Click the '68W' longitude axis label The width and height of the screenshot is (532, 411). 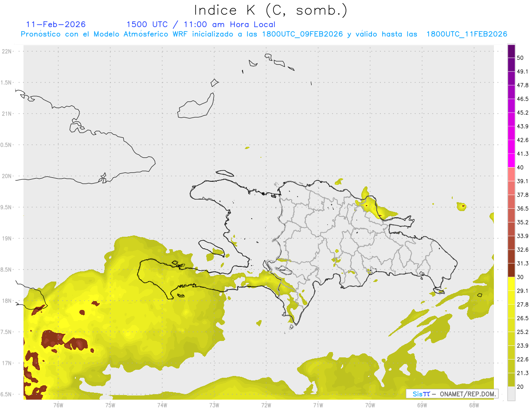pyautogui.click(x=474, y=405)
